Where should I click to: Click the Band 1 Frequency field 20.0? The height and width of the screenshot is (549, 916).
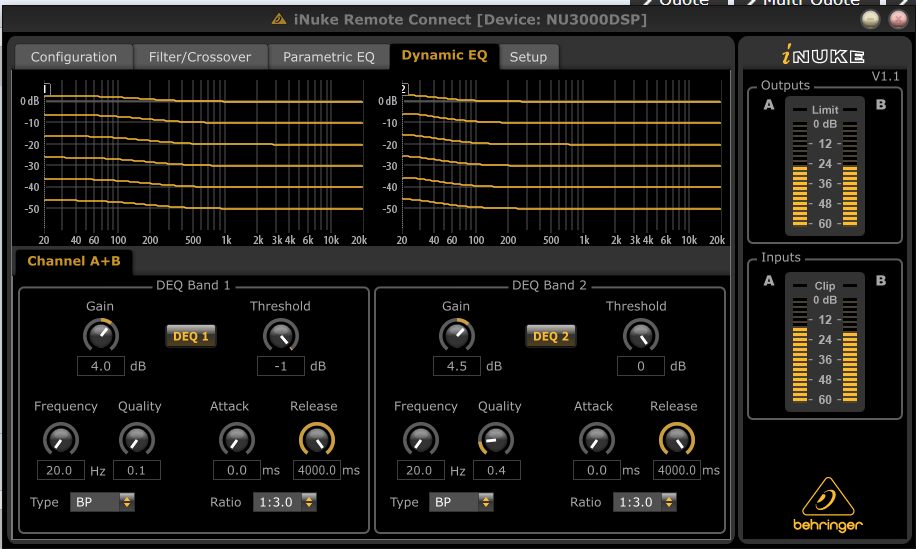61,470
